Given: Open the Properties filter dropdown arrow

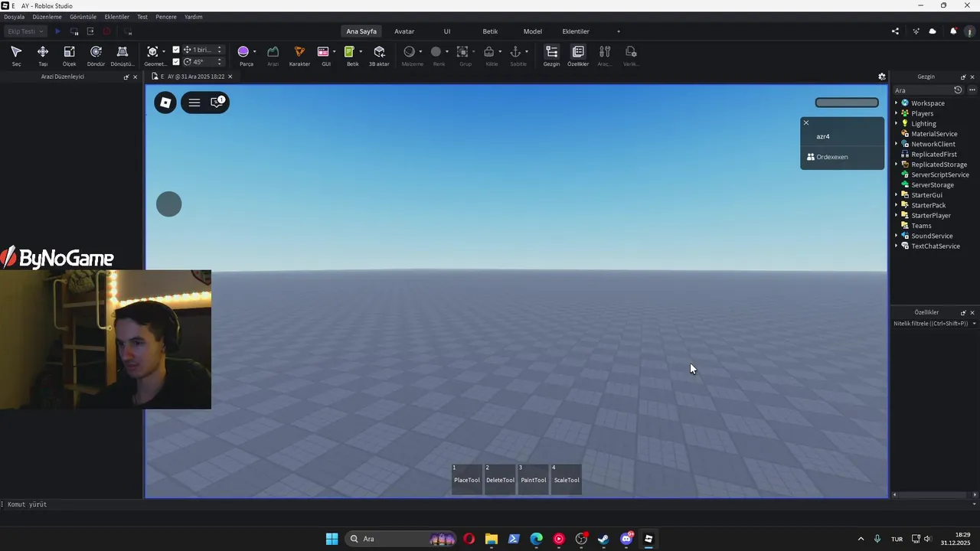Looking at the screenshot, I should (x=974, y=324).
